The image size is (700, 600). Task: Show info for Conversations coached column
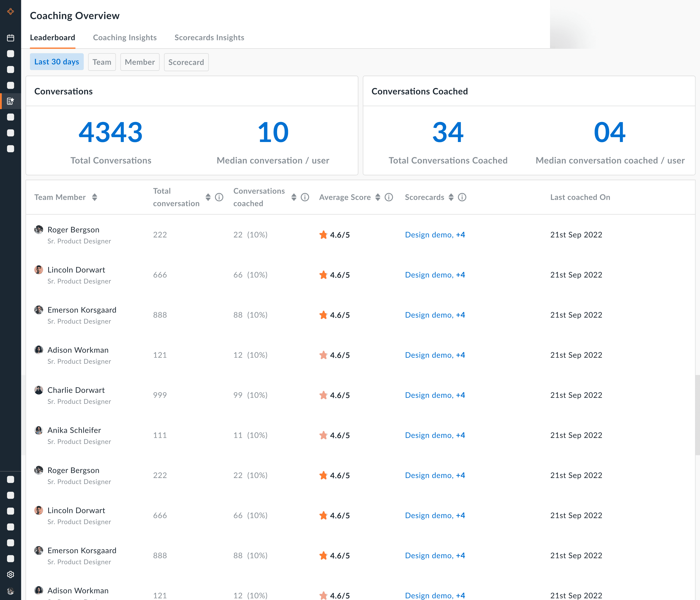coord(305,197)
